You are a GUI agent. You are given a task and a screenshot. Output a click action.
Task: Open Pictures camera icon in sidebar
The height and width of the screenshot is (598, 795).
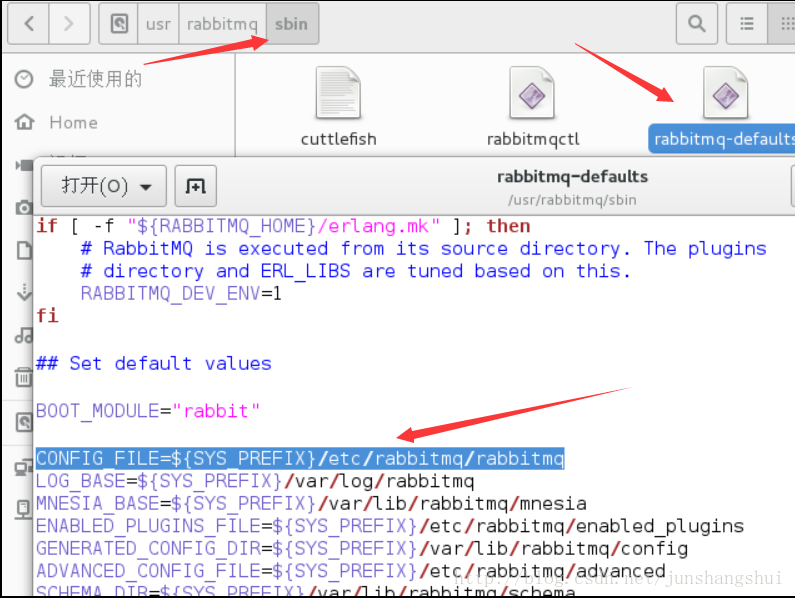coord(24,207)
